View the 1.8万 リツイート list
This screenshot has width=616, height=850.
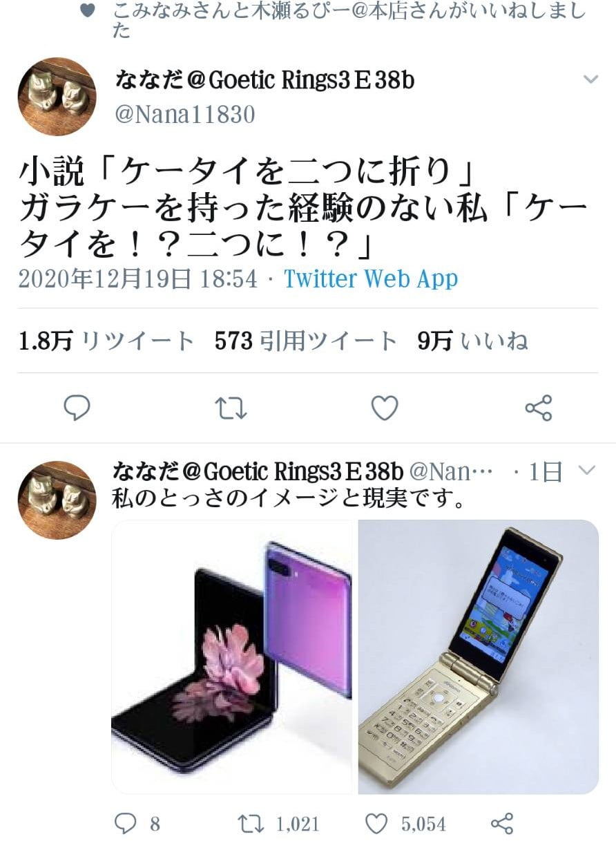click(107, 341)
